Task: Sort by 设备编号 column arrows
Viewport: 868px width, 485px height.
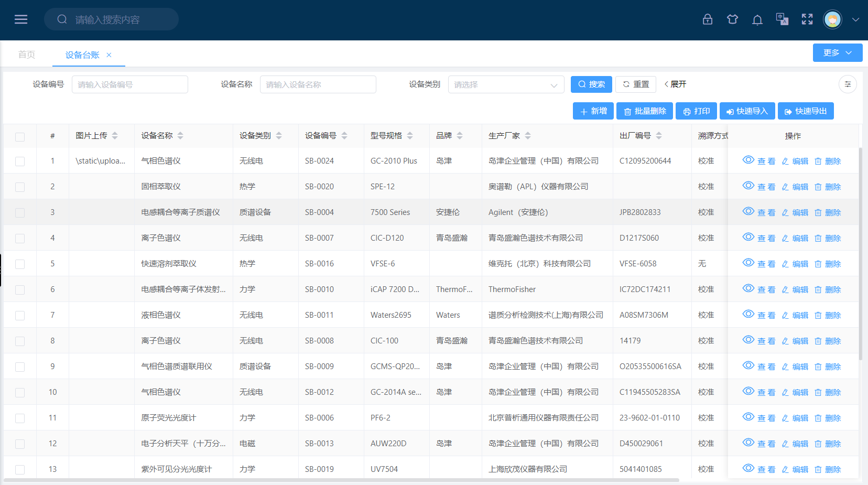Action: [x=344, y=136]
